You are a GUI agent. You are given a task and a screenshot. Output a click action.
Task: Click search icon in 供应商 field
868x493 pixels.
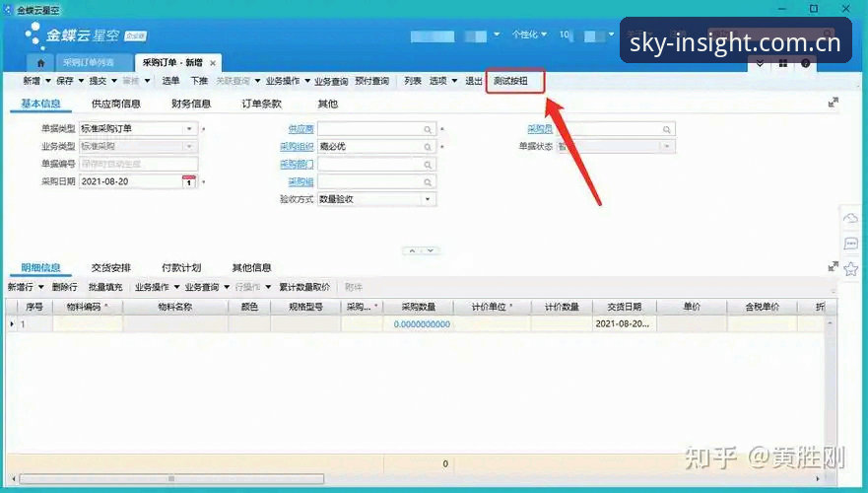(428, 129)
